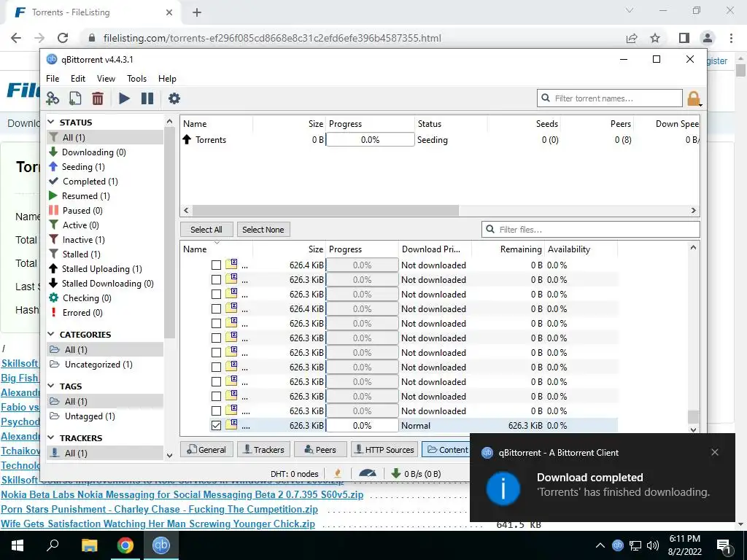747x560 pixels.
Task: Open the View menu
Action: (x=106, y=79)
